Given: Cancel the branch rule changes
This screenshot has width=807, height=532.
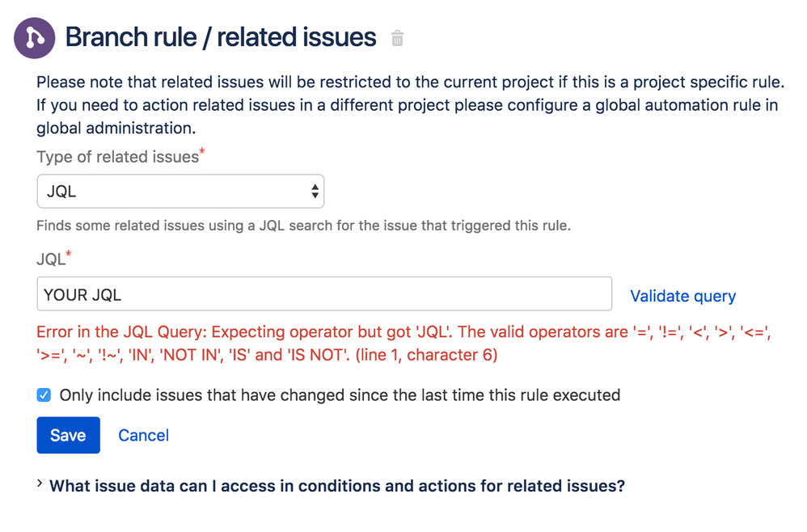Looking at the screenshot, I should point(144,435).
